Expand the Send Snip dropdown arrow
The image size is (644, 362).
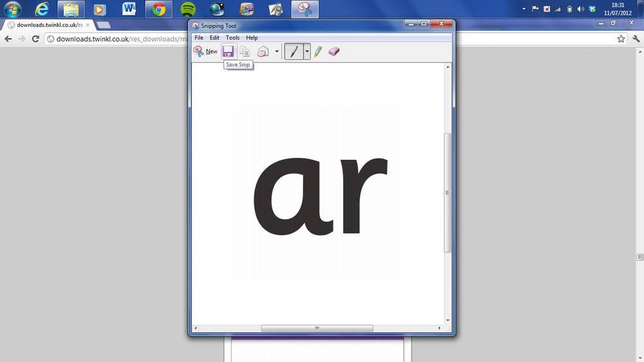[276, 52]
